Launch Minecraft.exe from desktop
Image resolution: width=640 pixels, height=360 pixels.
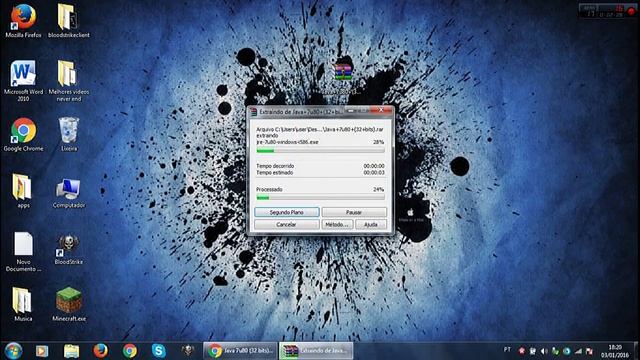pyautogui.click(x=69, y=304)
